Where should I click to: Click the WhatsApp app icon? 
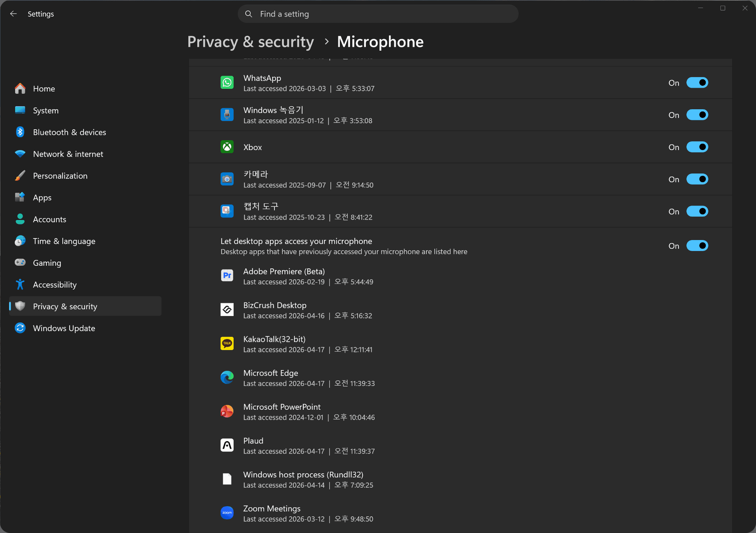click(227, 82)
